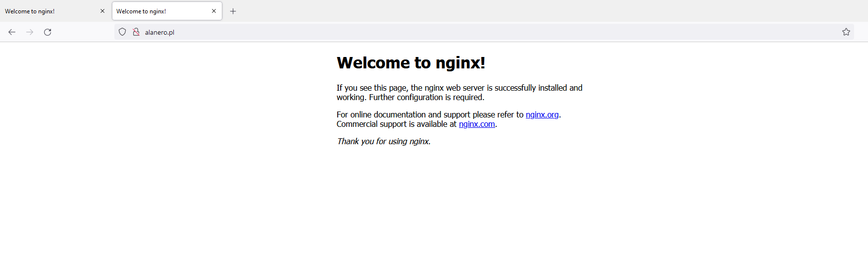This screenshot has height=280, width=868.
Task: Click the 'Further configuration is required' text
Action: [426, 97]
